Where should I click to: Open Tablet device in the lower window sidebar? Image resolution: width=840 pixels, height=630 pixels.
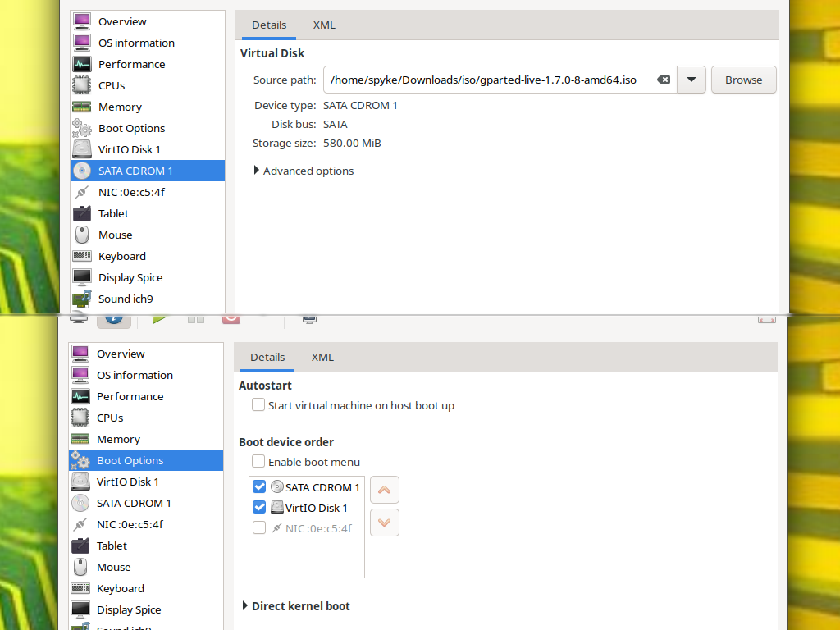[112, 546]
